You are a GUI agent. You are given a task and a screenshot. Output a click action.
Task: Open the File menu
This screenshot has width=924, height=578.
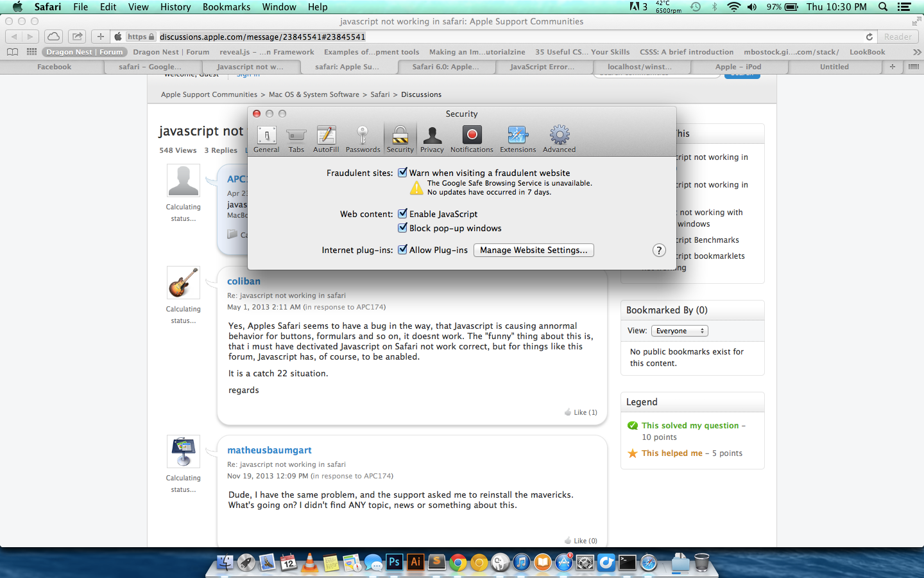[81, 7]
